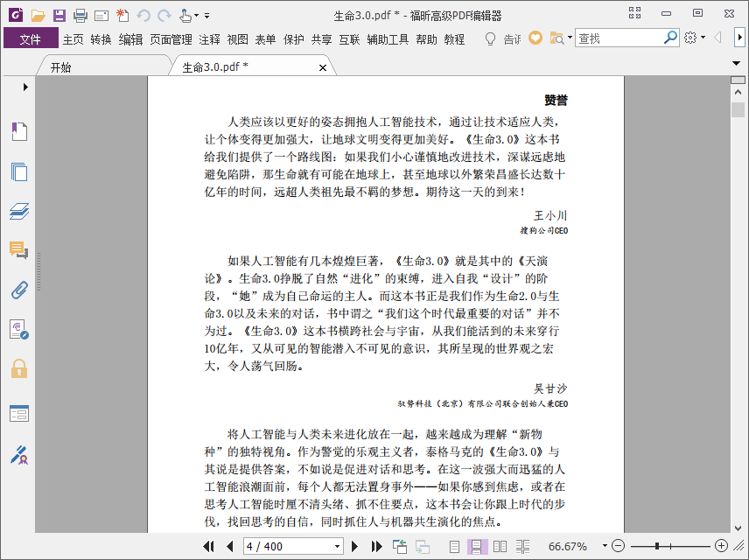Enable single page view mode
The image size is (749, 560).
454,546
